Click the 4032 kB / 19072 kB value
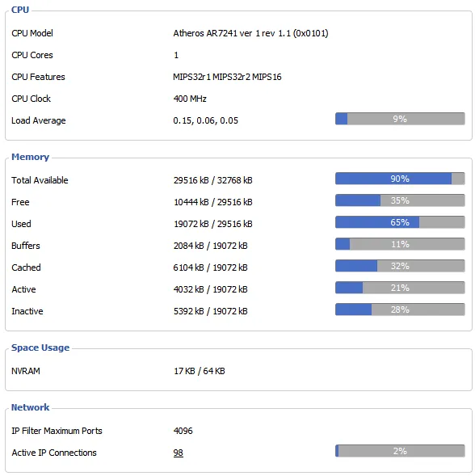The image size is (475, 476). pos(210,289)
